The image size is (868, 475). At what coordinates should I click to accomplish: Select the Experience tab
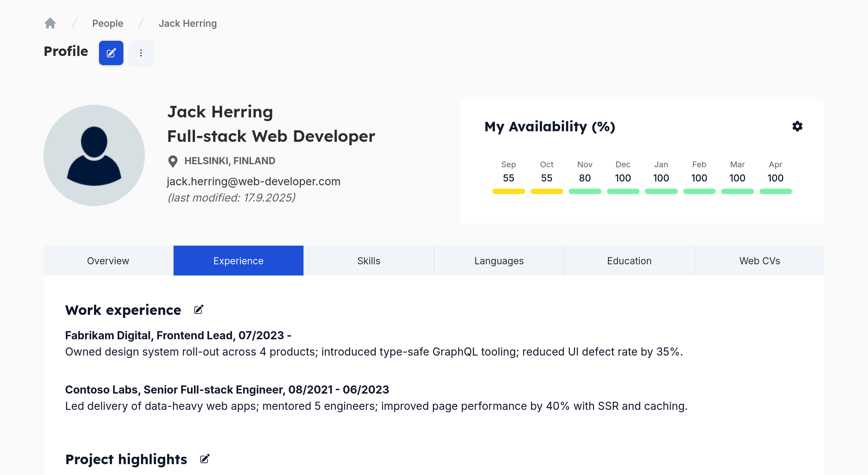tap(238, 261)
